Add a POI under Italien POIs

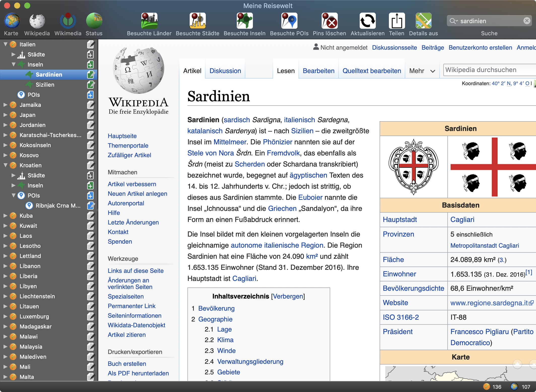pos(90,95)
